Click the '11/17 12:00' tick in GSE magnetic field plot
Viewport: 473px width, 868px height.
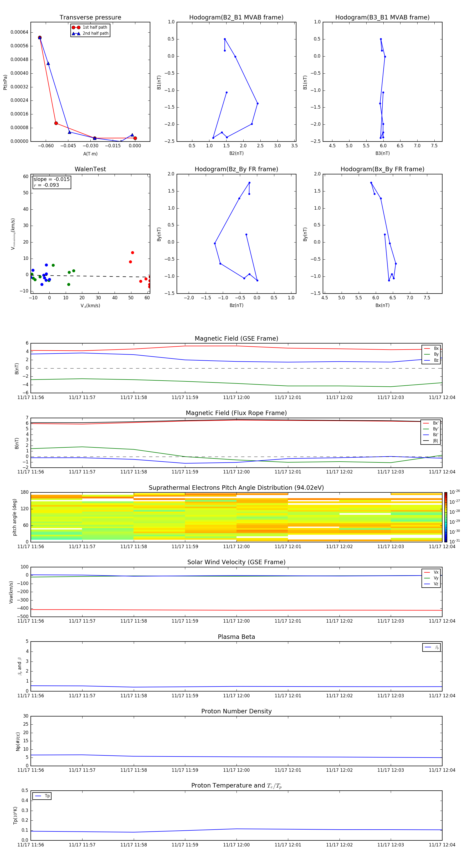click(236, 398)
